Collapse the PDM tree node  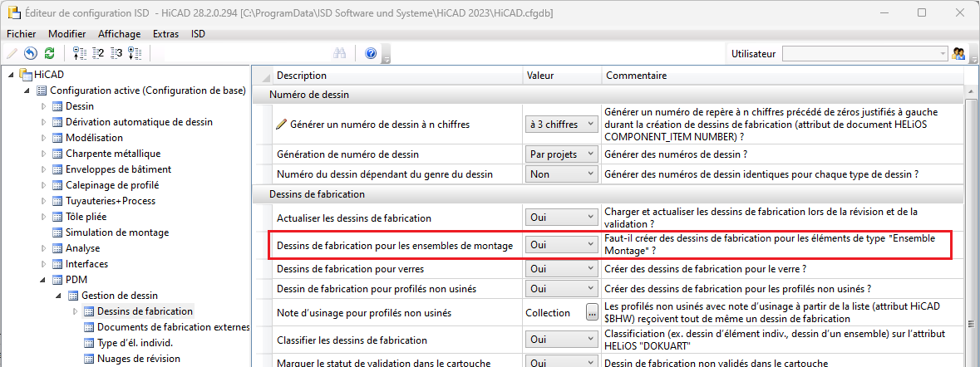(x=43, y=280)
